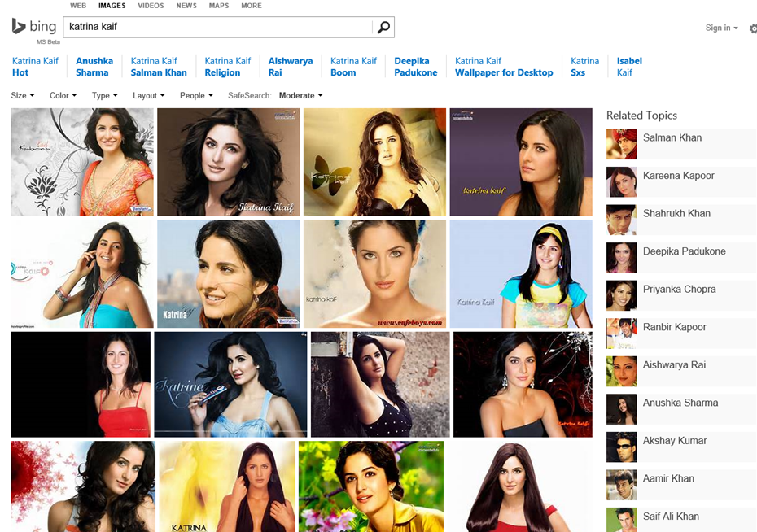This screenshot has width=757, height=532.
Task: Open the settings gear beside Sign in
Action: 753,28
